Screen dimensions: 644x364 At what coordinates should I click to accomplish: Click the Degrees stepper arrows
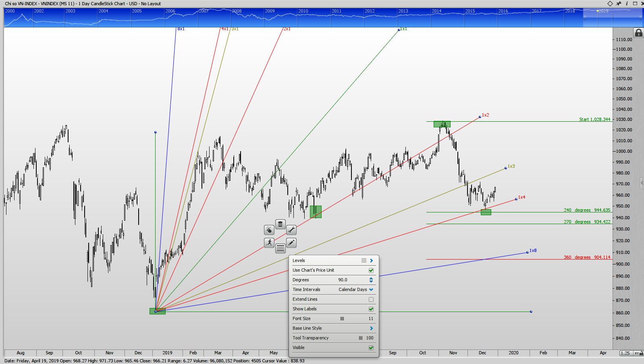(x=371, y=280)
